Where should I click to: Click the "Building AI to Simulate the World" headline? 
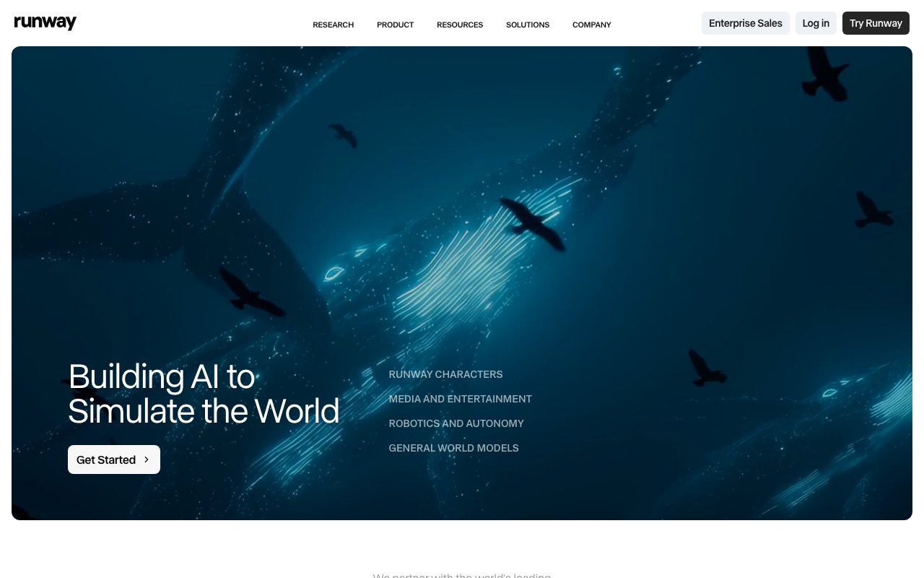pos(204,394)
